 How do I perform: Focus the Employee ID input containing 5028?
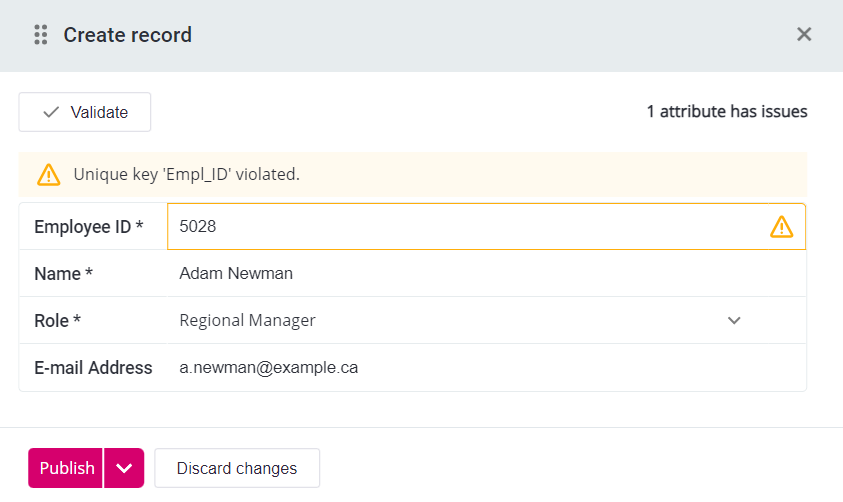(460, 227)
